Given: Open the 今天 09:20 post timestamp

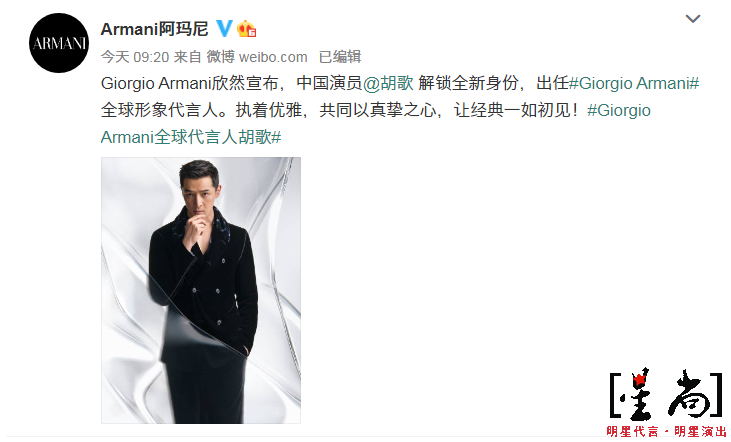Looking at the screenshot, I should 135,57.
